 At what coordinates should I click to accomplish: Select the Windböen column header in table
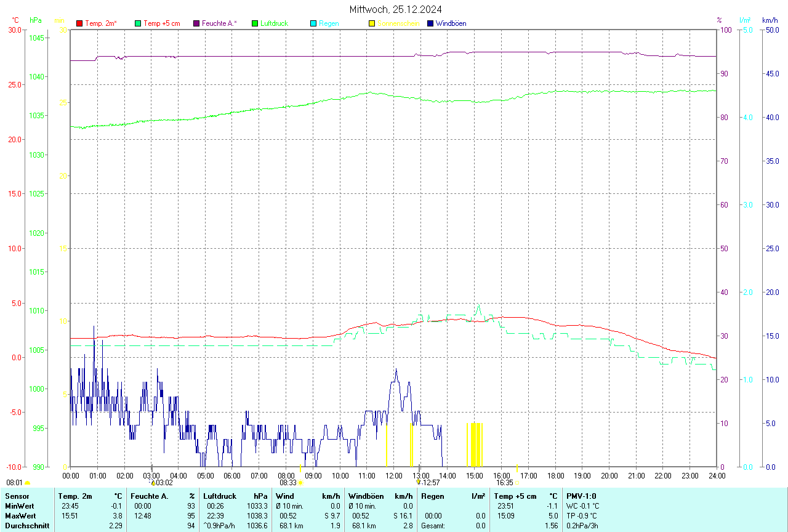click(365, 496)
